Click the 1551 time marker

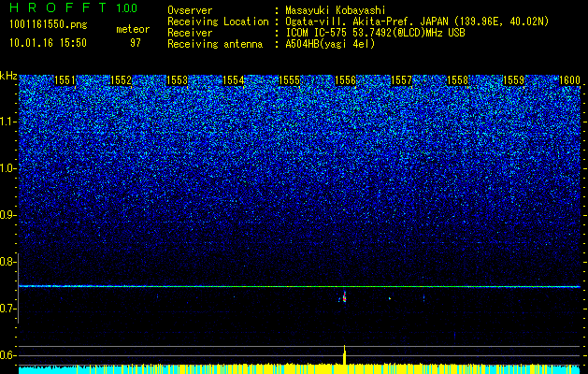coord(65,80)
